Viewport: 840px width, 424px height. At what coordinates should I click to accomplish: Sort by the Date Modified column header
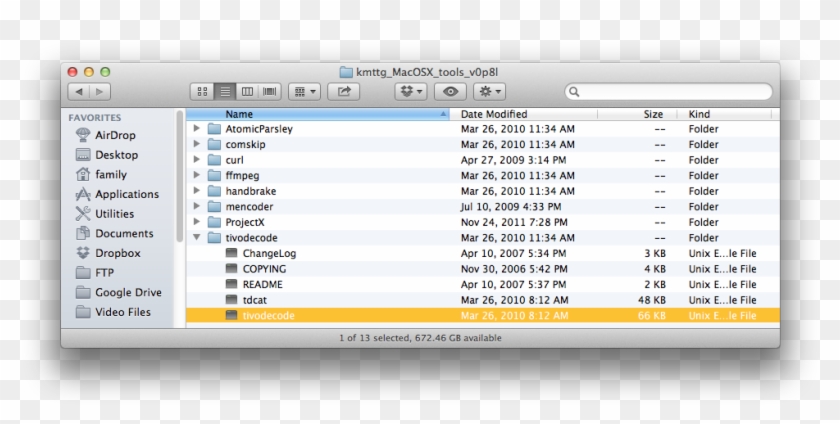[x=523, y=114]
